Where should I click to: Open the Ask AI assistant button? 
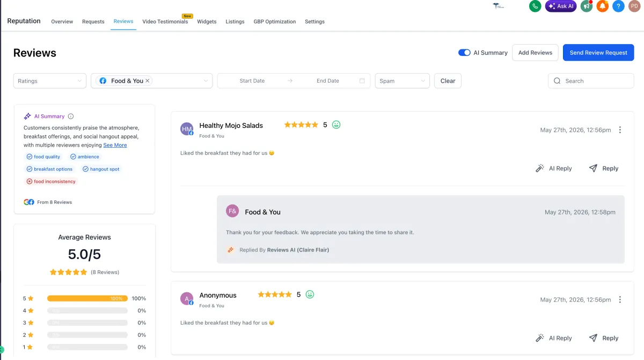point(561,6)
